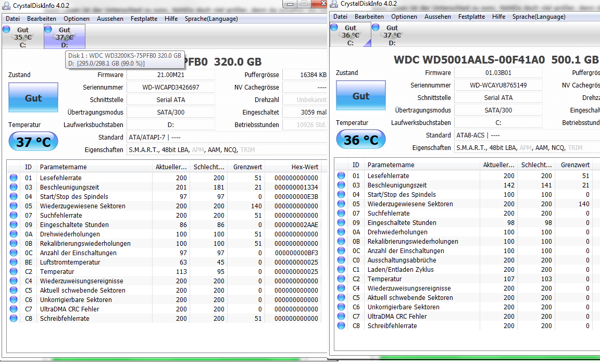This screenshot has height=364, width=600.
Task: Click status orb for Start/Stop des Spindels, left window
Action: point(14,196)
